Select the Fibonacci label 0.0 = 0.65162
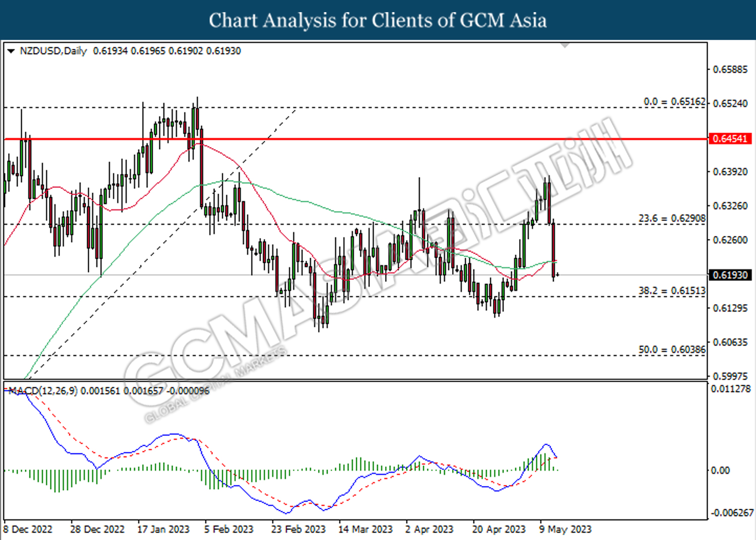 tap(674, 102)
